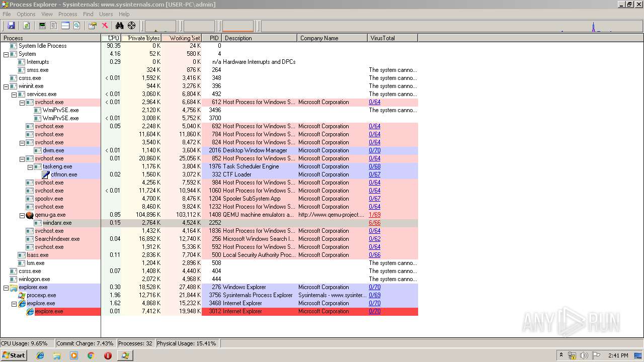Open the Users menu
644x362 pixels.
pyautogui.click(x=106, y=14)
